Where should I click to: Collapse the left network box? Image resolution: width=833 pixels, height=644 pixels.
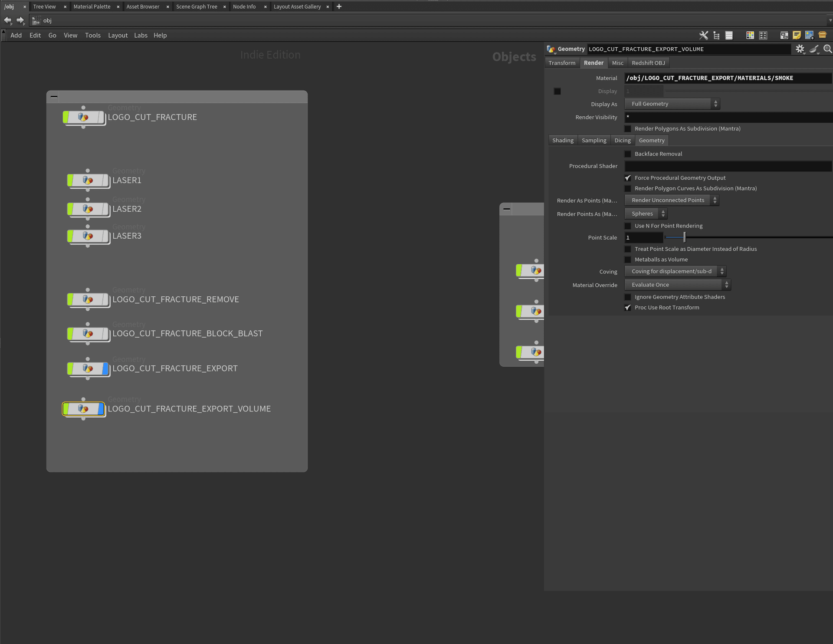click(54, 97)
